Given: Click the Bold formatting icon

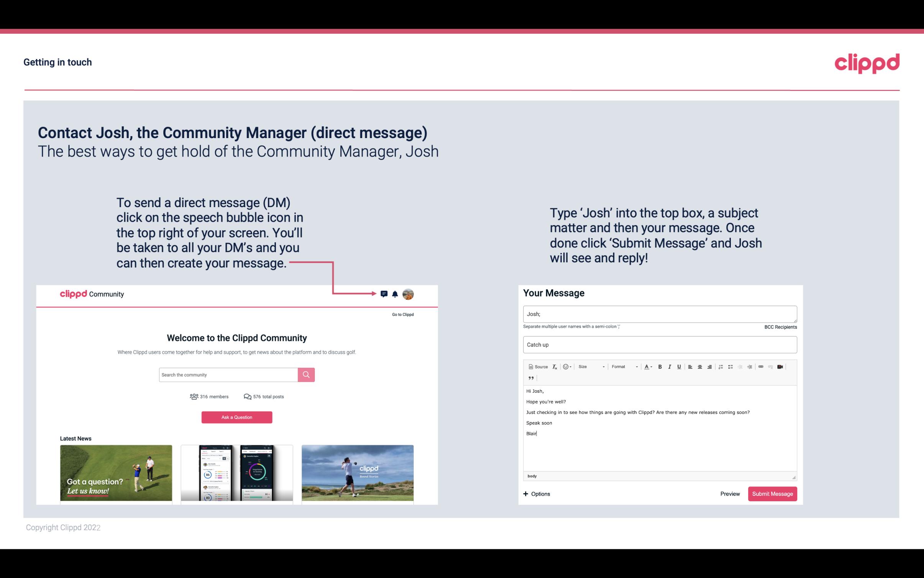Looking at the screenshot, I should click(x=660, y=366).
